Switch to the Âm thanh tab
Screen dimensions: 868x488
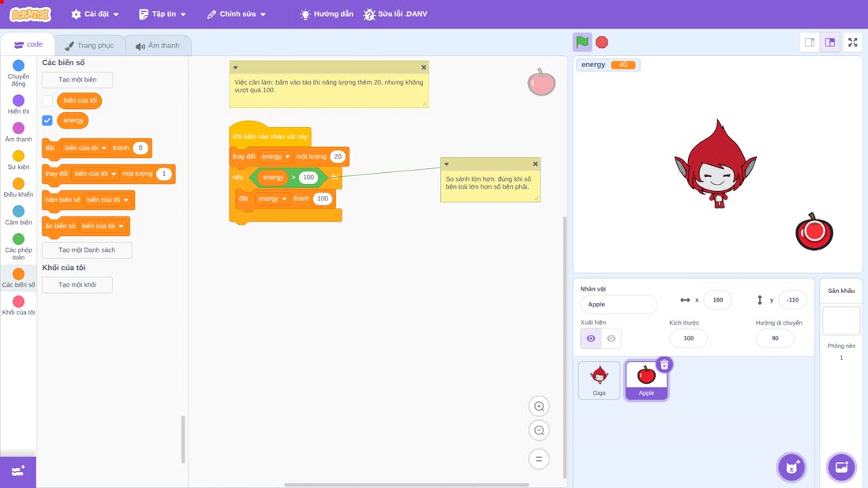click(x=158, y=46)
